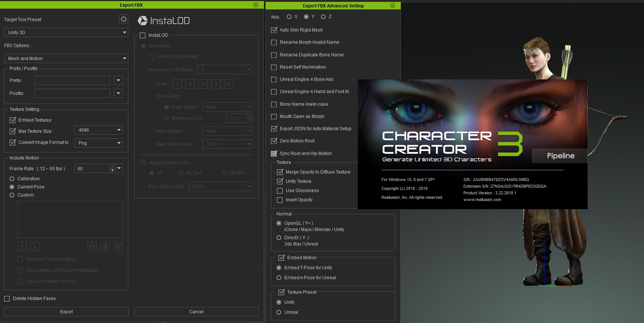Select OpenGL (Y+) normal option
Viewport: 644px width, 323px height.
[279, 223]
